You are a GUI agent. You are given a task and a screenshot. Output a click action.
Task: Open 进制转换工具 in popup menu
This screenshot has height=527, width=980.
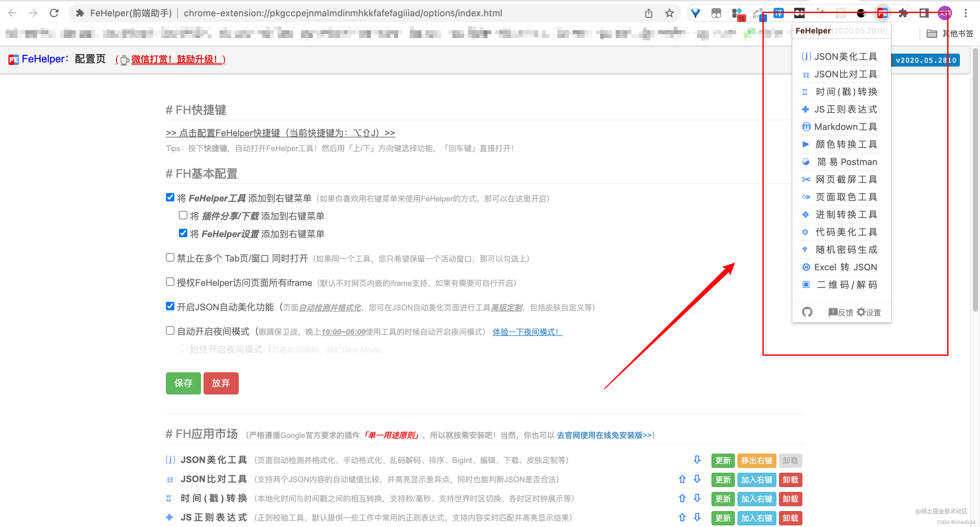(839, 214)
